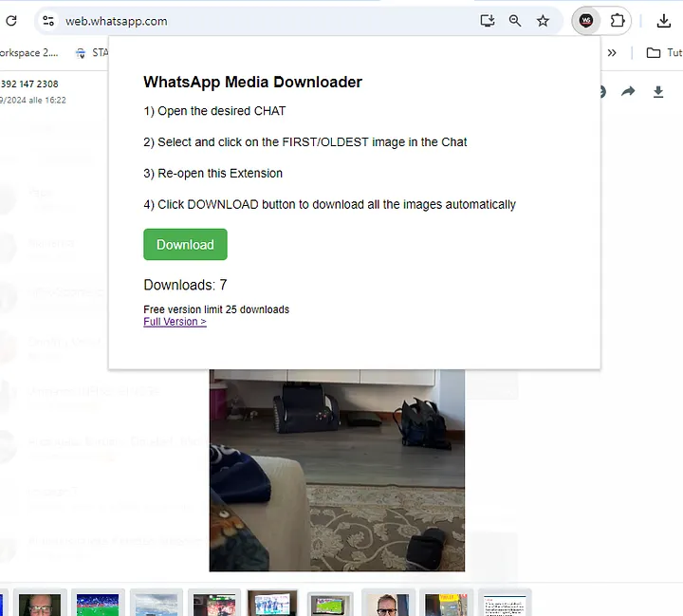Click the phone number 392 147 2308
Screen dimensions: 683x616
29,84
